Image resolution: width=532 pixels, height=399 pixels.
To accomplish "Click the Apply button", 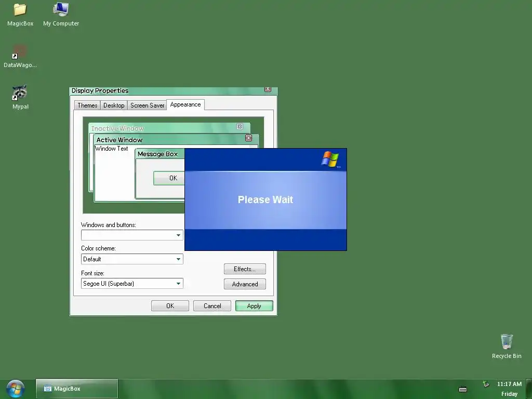I will coord(254,305).
